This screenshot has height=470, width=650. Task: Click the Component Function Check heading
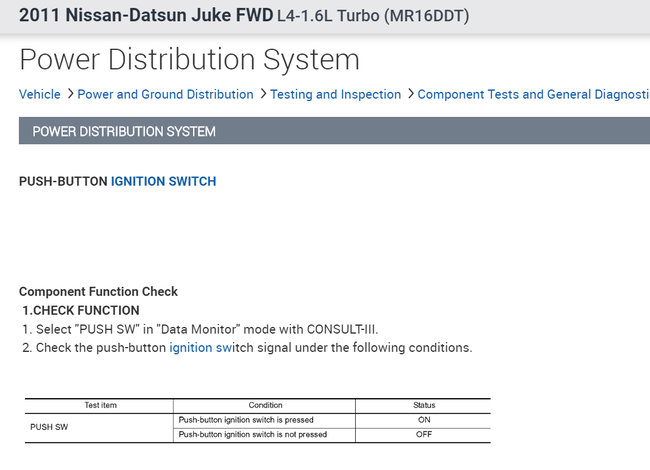[98, 292]
